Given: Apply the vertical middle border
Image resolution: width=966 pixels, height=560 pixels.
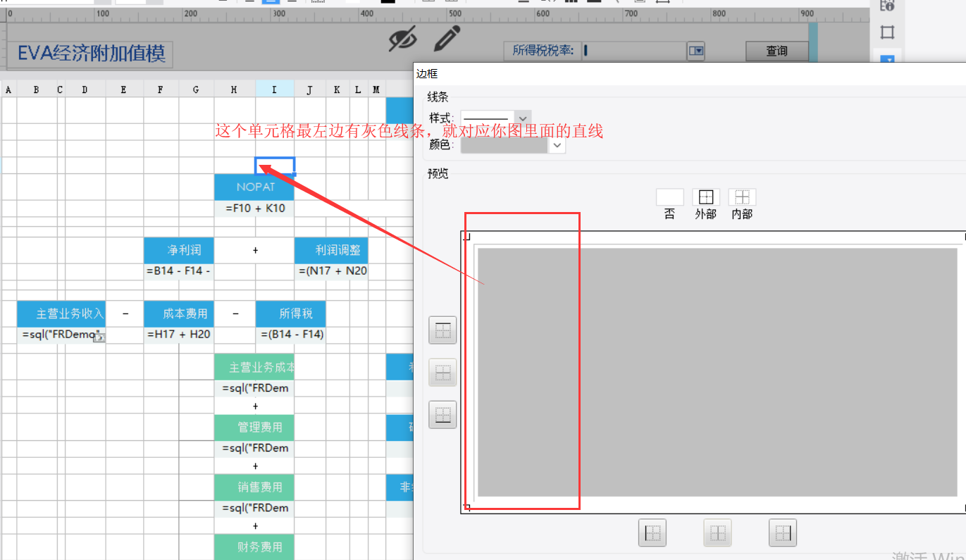Looking at the screenshot, I should point(717,533).
